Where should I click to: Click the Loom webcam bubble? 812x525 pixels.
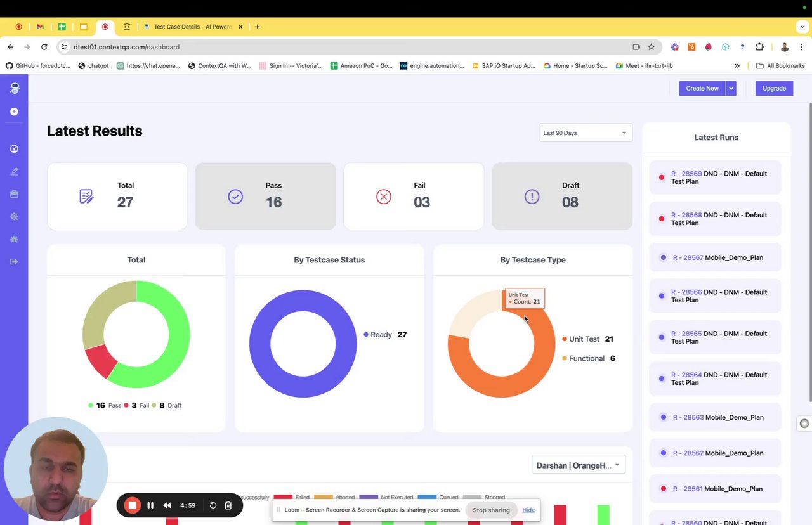(x=56, y=469)
